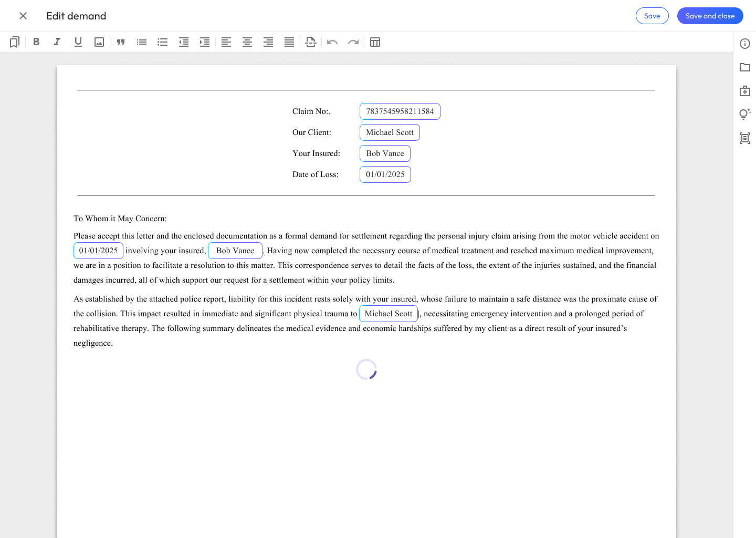Open the medical kit sidebar panel
The height and width of the screenshot is (538, 756).
[745, 91]
